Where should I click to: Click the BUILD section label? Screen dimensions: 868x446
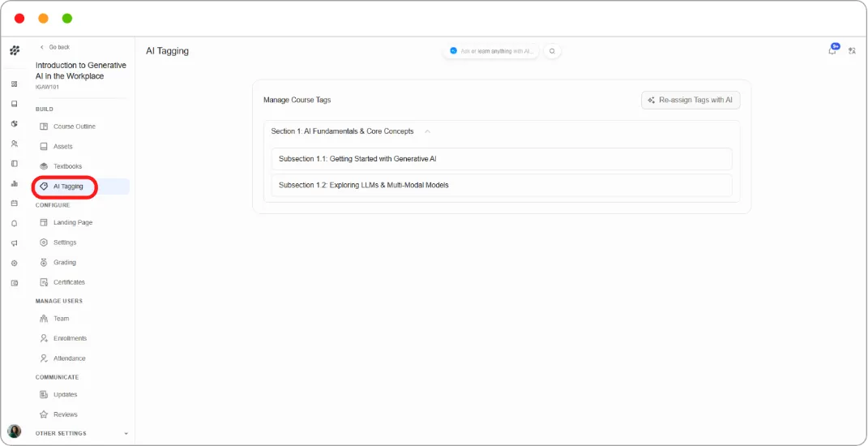[x=45, y=109]
